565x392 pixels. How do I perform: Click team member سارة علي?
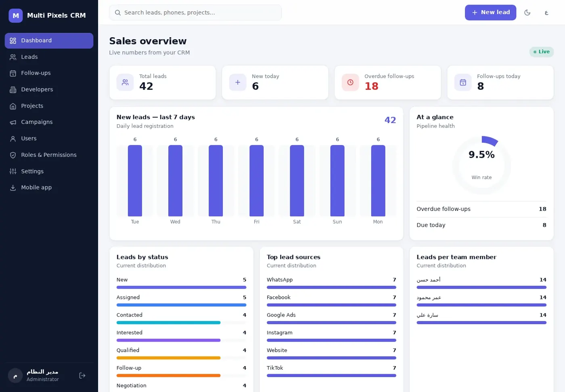tap(427, 315)
